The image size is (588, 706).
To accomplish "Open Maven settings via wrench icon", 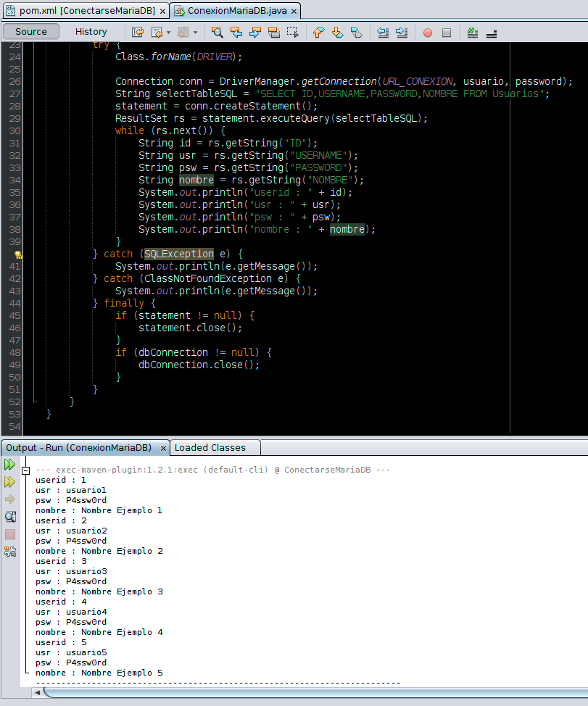I will point(9,552).
